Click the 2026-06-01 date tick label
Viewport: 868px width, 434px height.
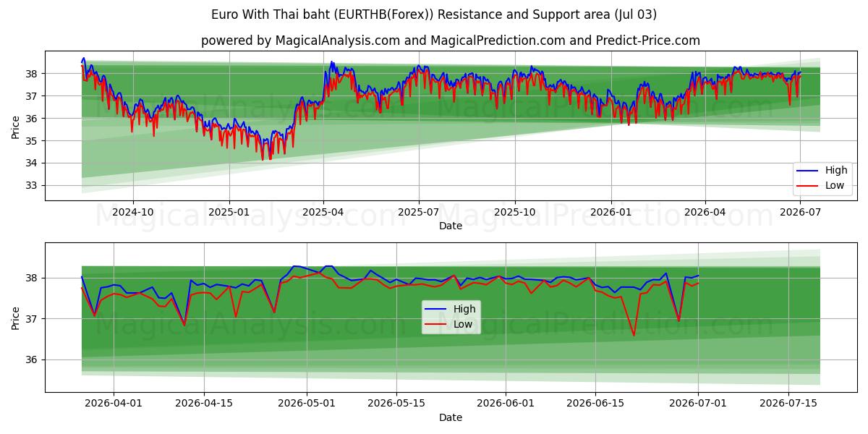point(506,404)
